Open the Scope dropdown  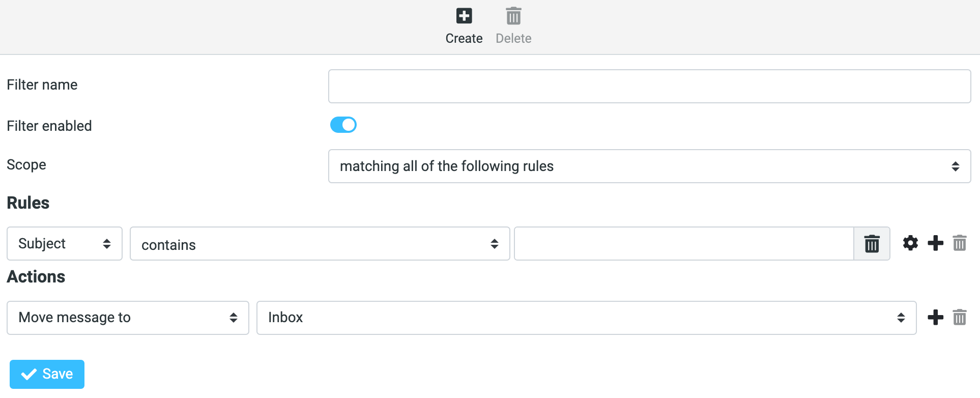pos(649,166)
